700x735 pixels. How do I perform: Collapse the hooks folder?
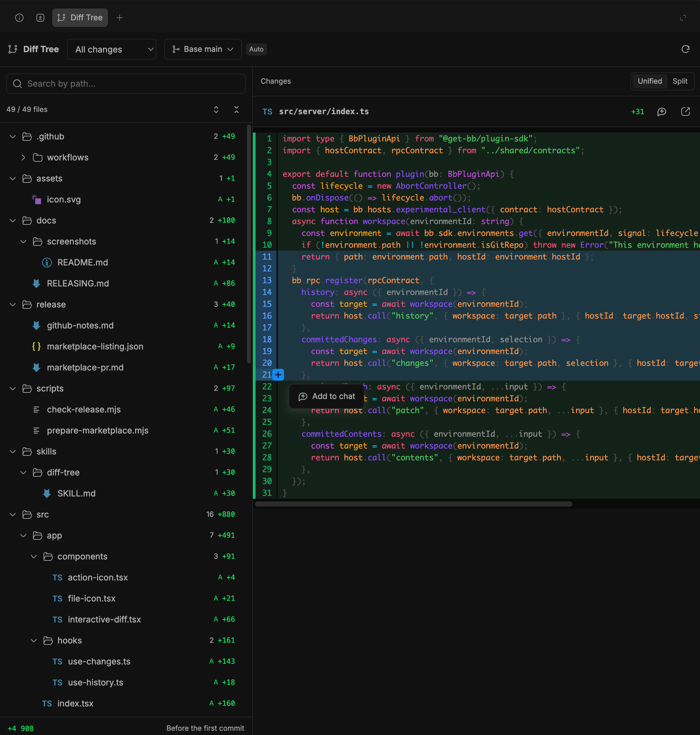click(33, 640)
